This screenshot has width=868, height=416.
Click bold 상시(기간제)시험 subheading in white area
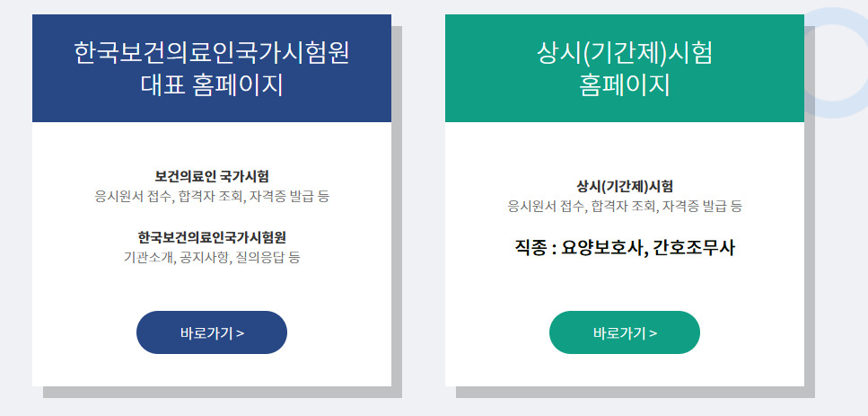click(625, 186)
